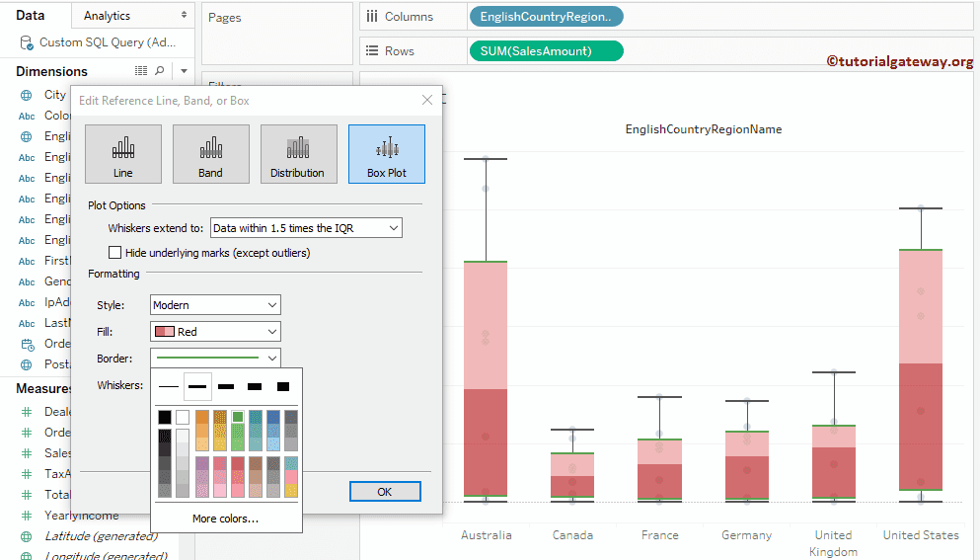
Task: Pick the white color swatch
Action: (183, 417)
